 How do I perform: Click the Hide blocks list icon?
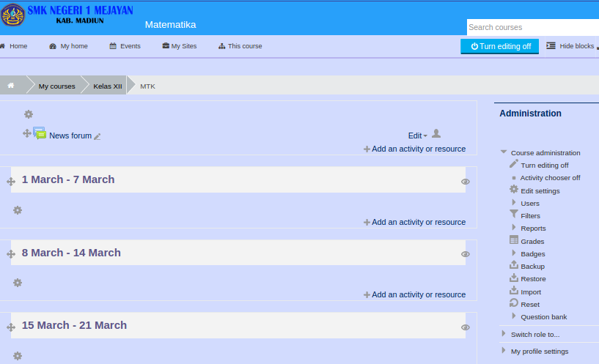pyautogui.click(x=551, y=46)
